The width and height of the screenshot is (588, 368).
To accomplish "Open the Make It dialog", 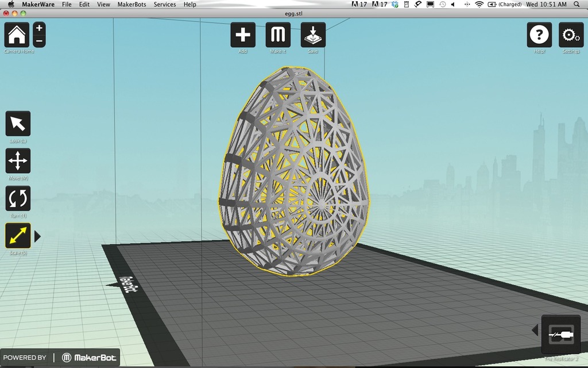I will [x=278, y=34].
